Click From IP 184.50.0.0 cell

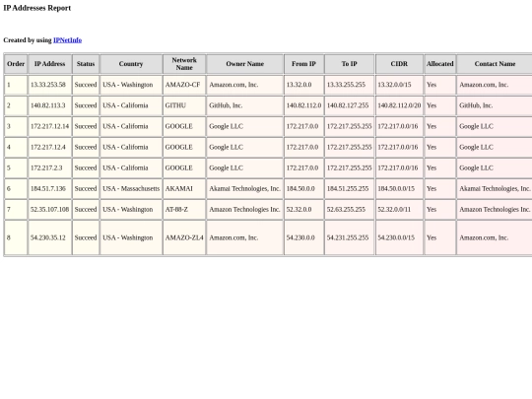click(303, 188)
